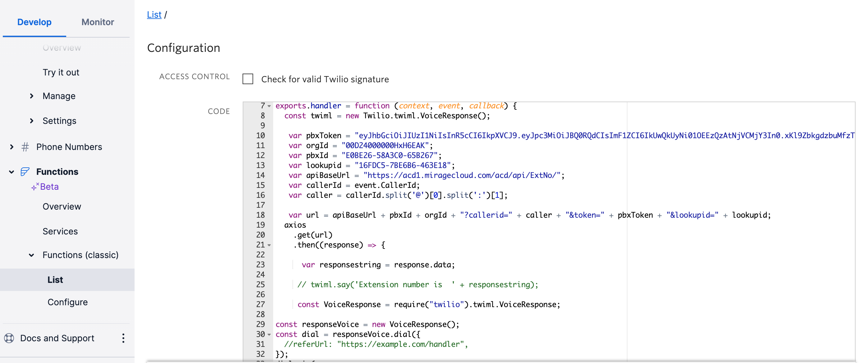The image size is (868, 363).
Task: Select Phone Numbers in the sidebar
Action: click(69, 147)
